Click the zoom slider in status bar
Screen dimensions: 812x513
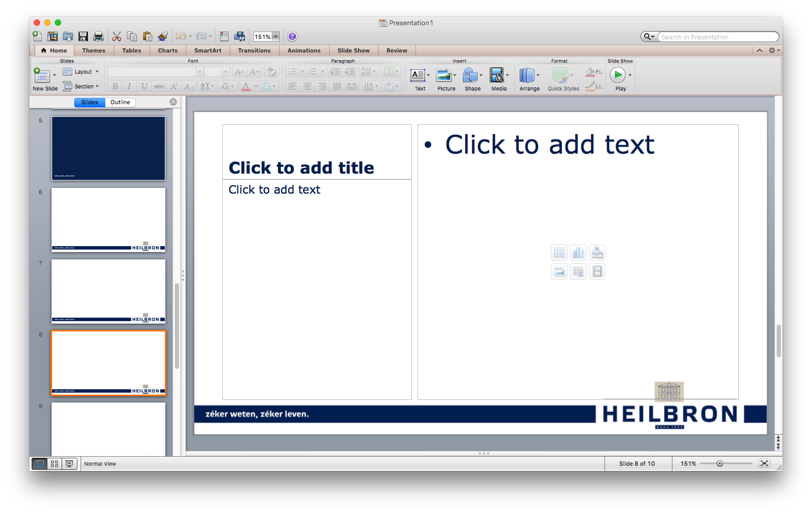[720, 464]
